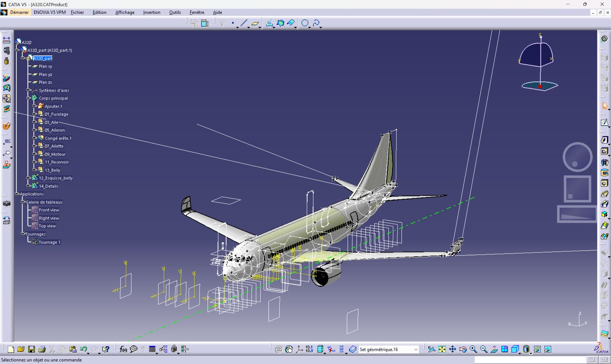Click the New document icon
The image size is (611, 364).
click(x=11, y=349)
